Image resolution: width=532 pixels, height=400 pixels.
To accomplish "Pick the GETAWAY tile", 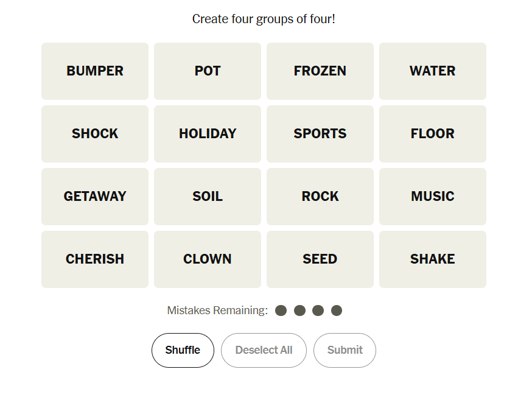I will tap(95, 197).
